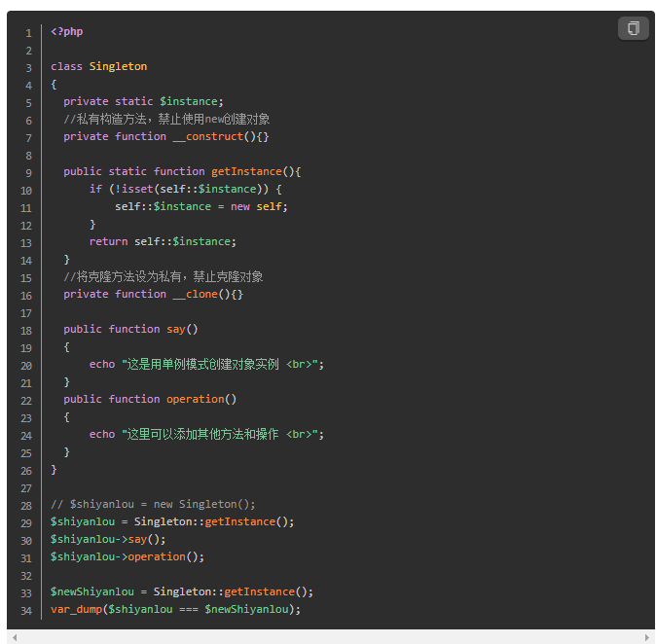The image size is (656, 644).
Task: Click '$shiyanlou->operation();' on line 31
Action: pyautogui.click(x=128, y=557)
